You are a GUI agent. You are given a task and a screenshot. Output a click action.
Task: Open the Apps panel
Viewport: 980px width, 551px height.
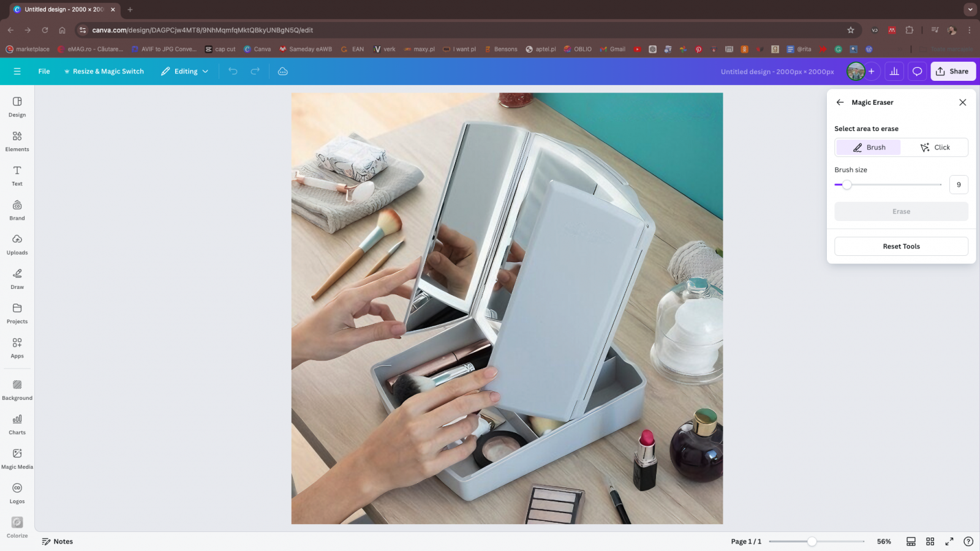click(x=17, y=348)
